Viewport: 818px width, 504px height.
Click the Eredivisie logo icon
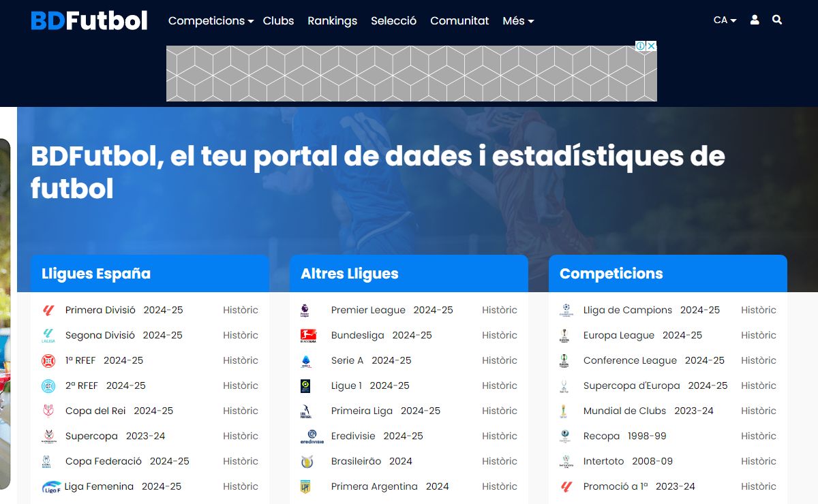coord(312,436)
